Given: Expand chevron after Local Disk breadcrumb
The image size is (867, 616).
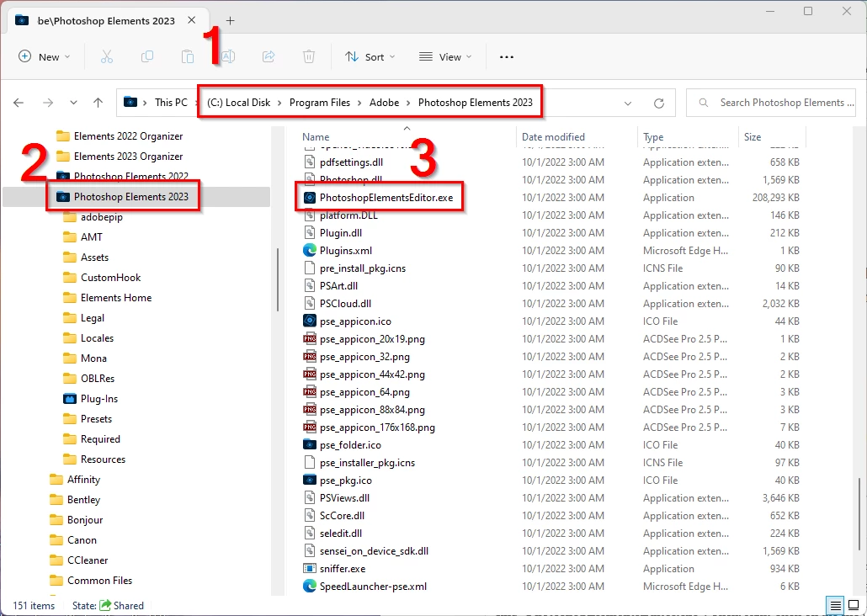Looking at the screenshot, I should (279, 103).
